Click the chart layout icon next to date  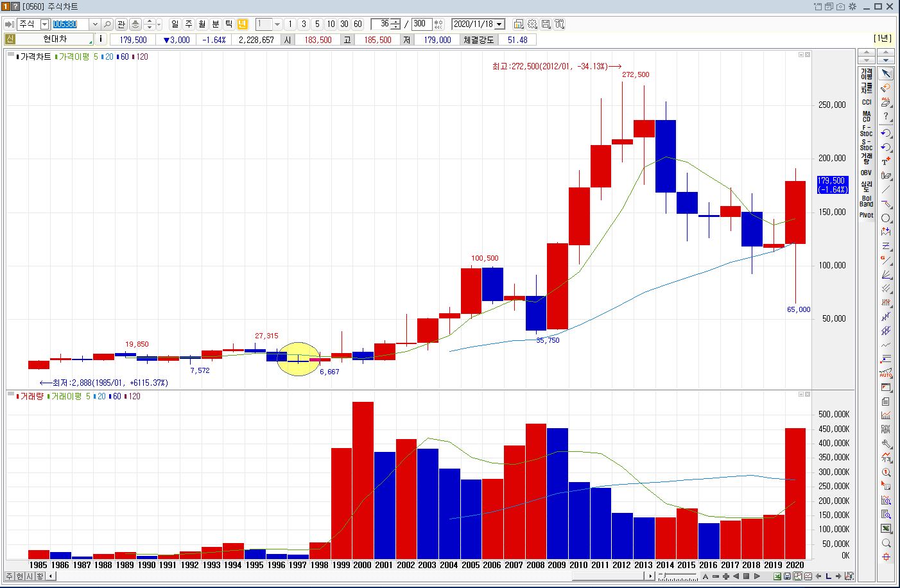519,24
